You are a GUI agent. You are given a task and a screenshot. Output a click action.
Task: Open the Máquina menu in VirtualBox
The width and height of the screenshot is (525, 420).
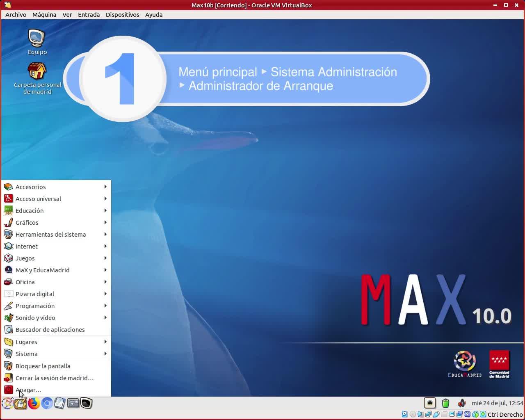pyautogui.click(x=44, y=14)
